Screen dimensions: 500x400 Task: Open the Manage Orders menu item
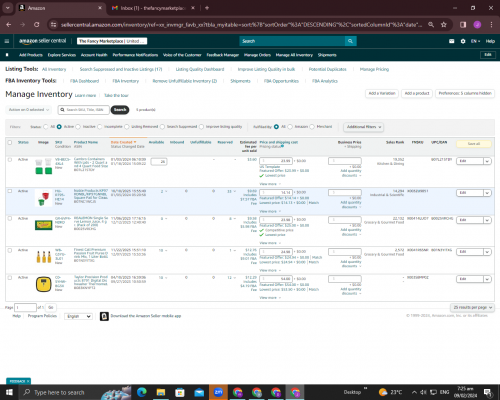pos(257,55)
